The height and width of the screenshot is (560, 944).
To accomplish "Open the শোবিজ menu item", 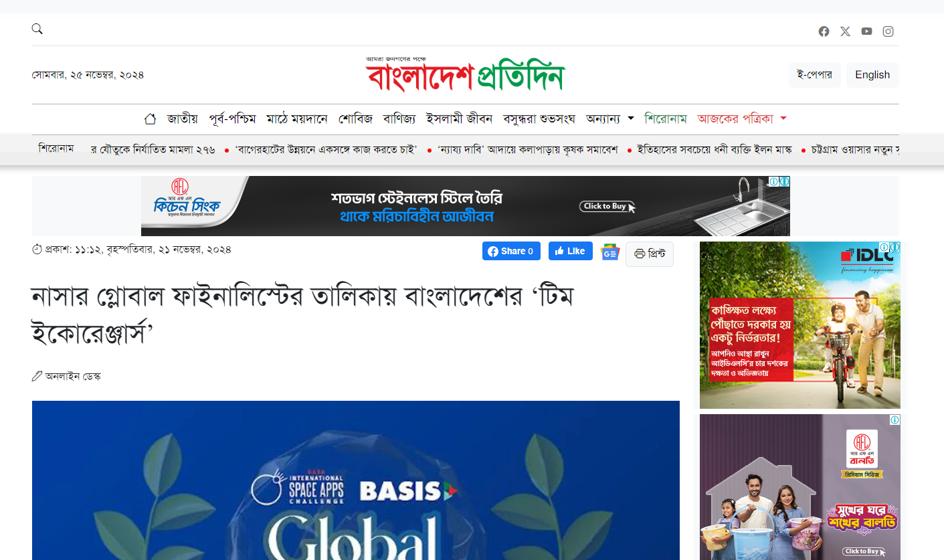I will [x=355, y=119].
